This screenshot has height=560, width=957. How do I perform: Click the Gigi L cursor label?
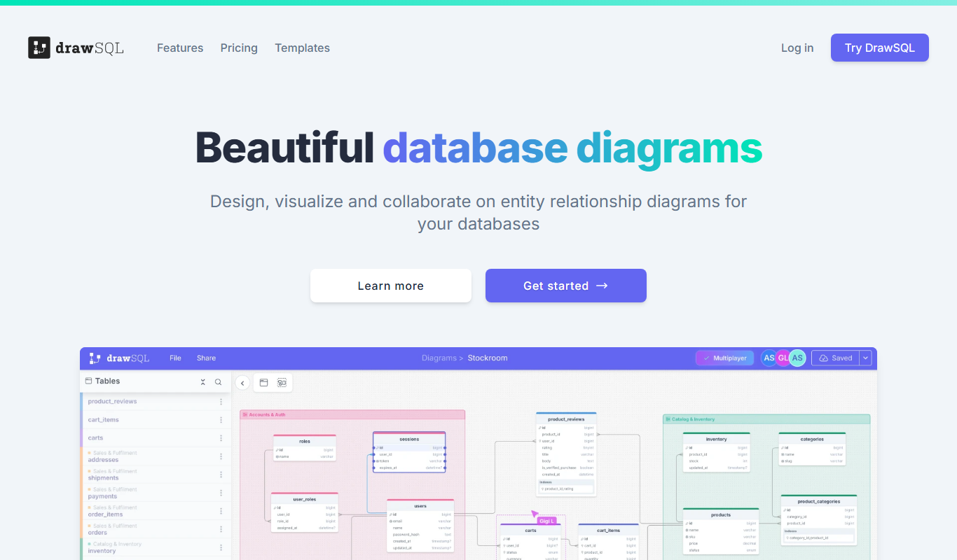pyautogui.click(x=546, y=521)
